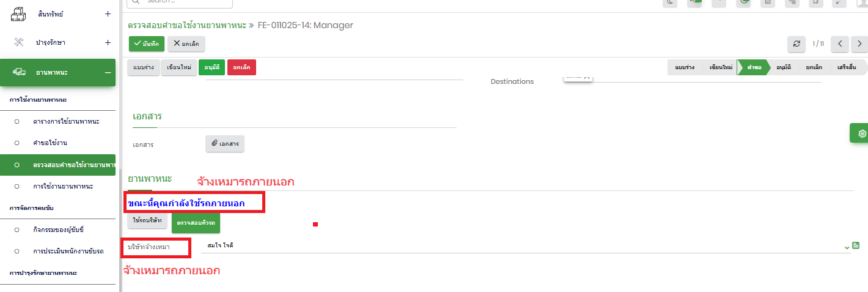The height and width of the screenshot is (292, 868).
Task: Go to the previous record with the left chevron
Action: [840, 43]
